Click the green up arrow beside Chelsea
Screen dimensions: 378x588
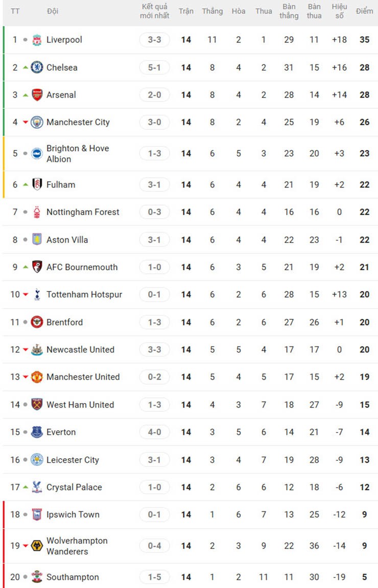25,67
